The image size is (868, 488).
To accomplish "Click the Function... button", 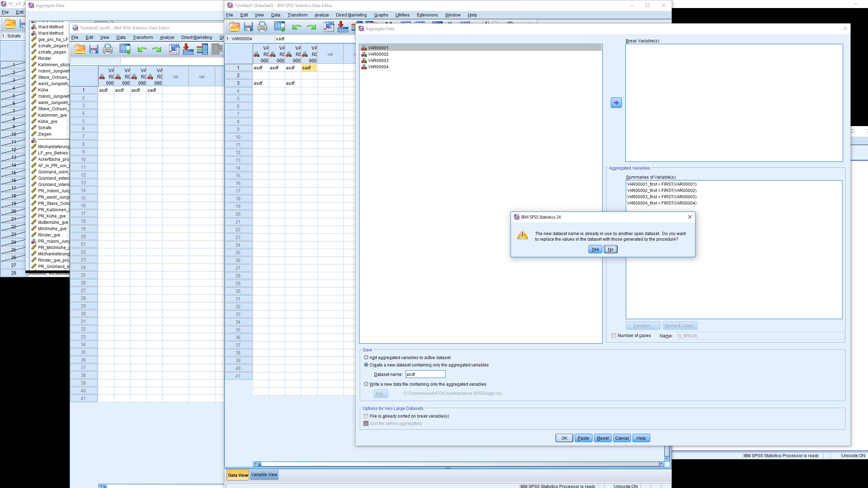I will (643, 326).
